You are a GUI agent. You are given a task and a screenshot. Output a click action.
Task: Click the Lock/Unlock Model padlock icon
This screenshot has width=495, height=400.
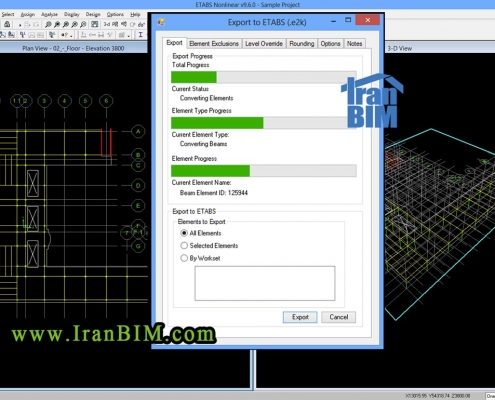coord(7,24)
